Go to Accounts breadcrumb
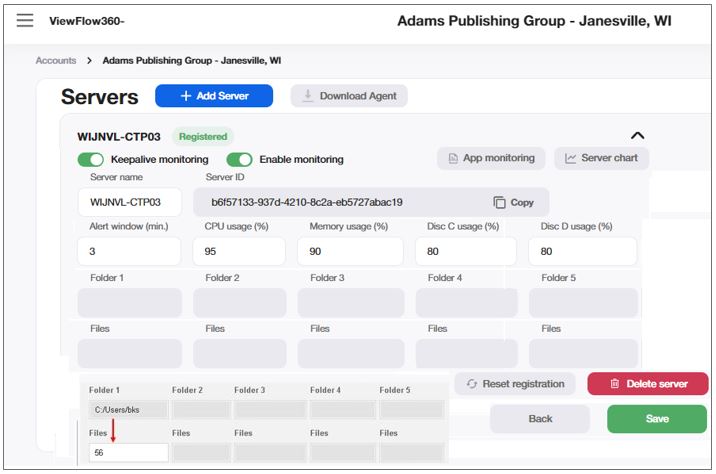 56,60
